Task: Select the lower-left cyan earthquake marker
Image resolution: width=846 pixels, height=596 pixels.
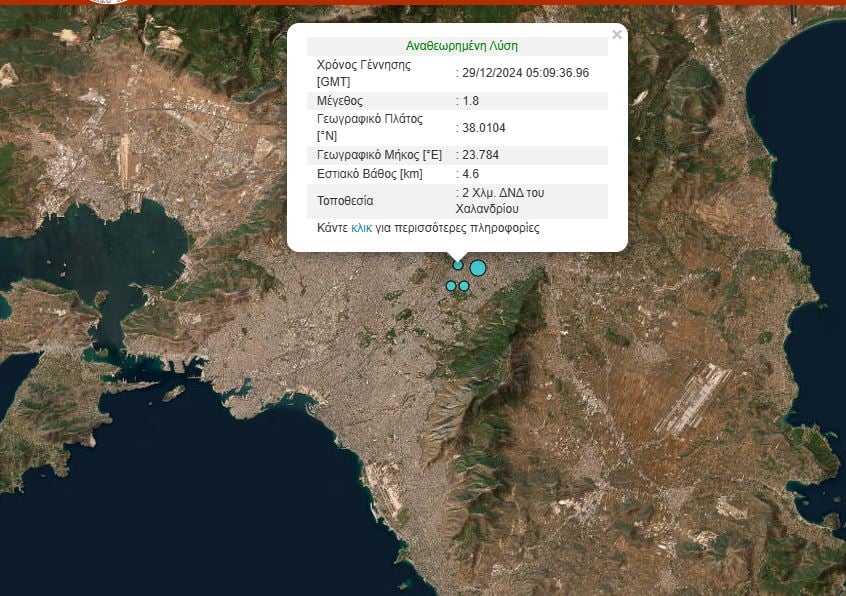Action: click(x=451, y=286)
